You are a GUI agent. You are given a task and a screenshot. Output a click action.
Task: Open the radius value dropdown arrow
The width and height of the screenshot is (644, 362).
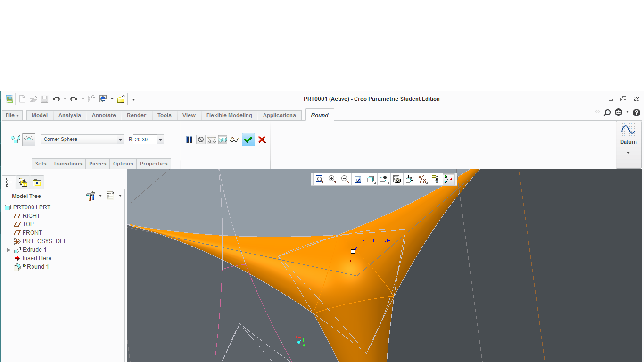161,140
